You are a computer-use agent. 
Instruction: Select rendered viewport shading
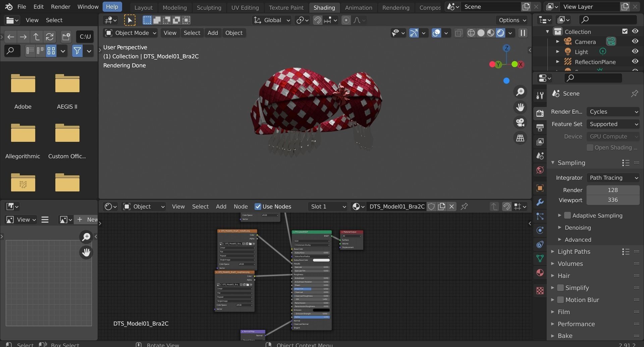coord(500,33)
